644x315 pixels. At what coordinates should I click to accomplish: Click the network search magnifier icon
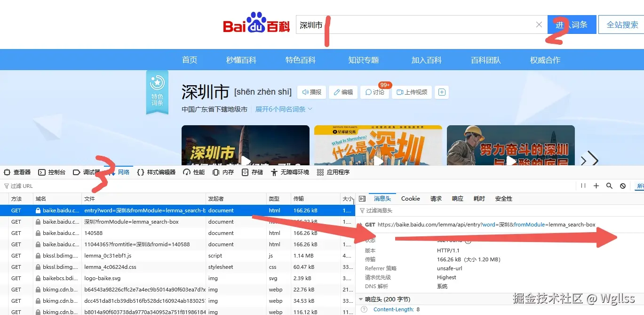[609, 186]
